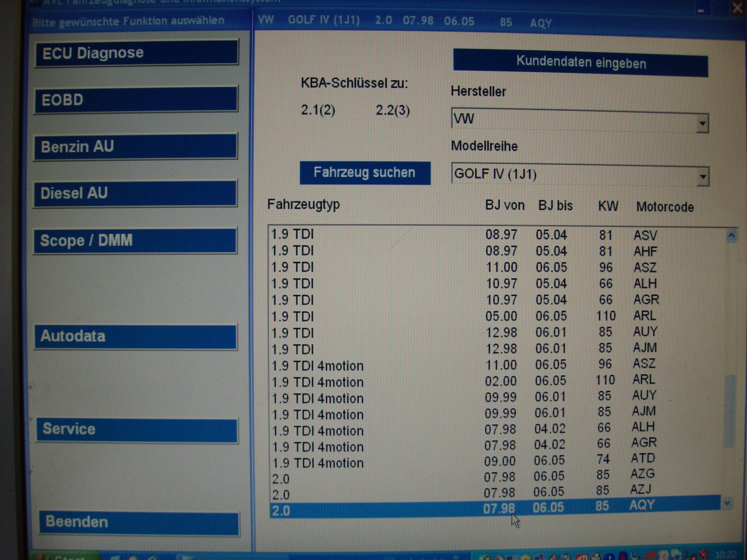
Task: Select the 1.9 TDI row with motorcode ASV
Action: click(497, 234)
